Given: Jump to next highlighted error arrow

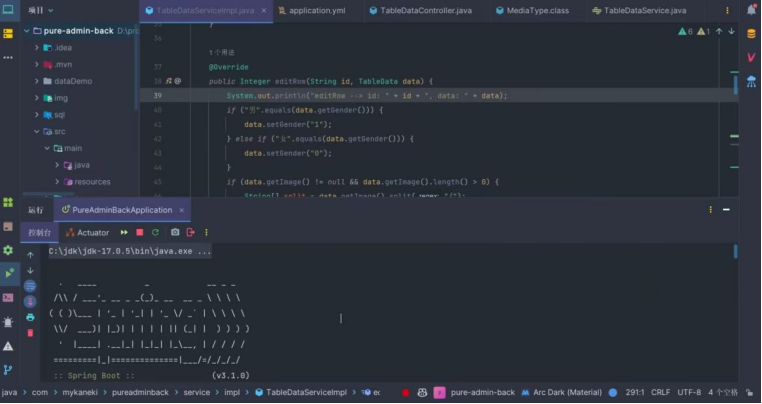Looking at the screenshot, I should coord(731,32).
